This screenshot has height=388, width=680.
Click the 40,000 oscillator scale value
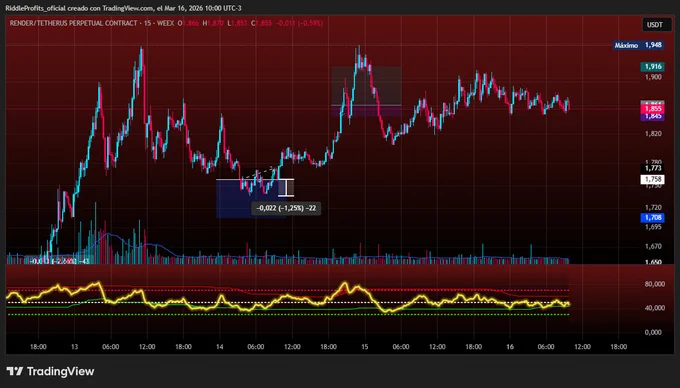click(654, 308)
